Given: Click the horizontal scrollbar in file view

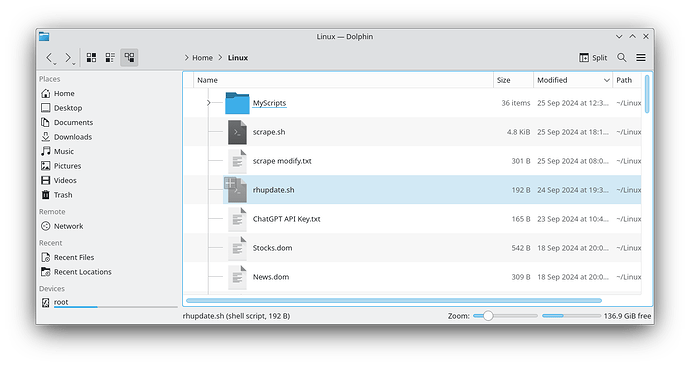Looking at the screenshot, I should click(394, 301).
